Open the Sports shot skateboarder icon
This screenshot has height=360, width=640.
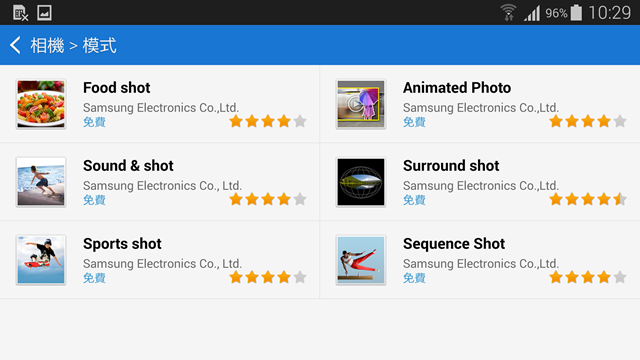coord(41,260)
